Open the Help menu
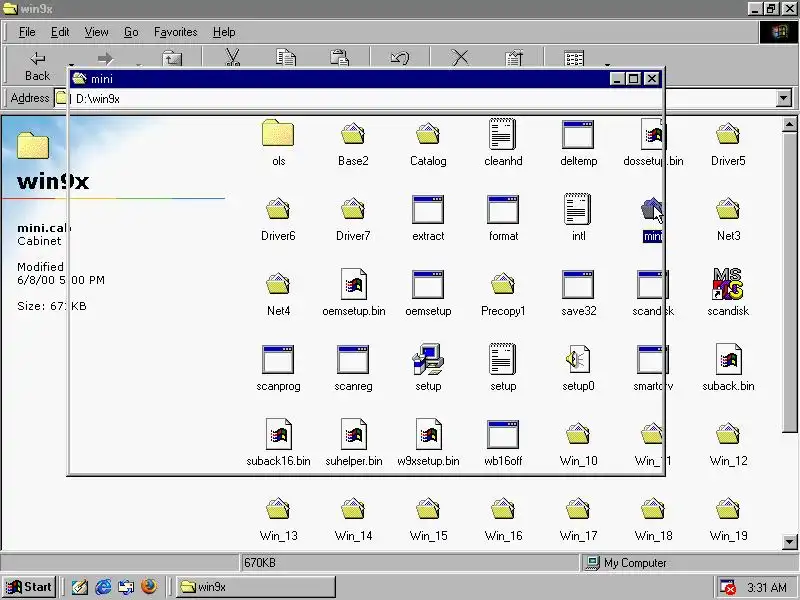This screenshot has height=600, width=800. 224,32
